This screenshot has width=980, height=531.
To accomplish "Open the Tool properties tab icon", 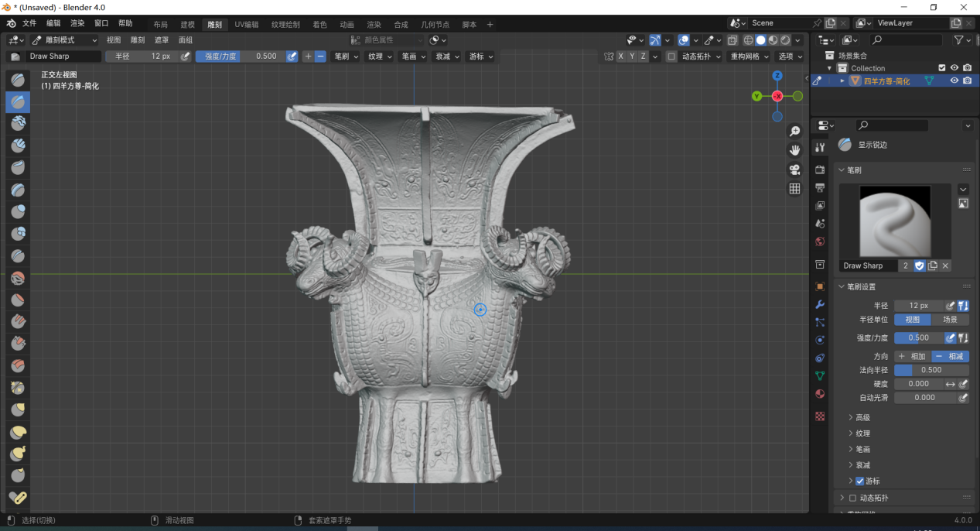I will click(x=820, y=148).
